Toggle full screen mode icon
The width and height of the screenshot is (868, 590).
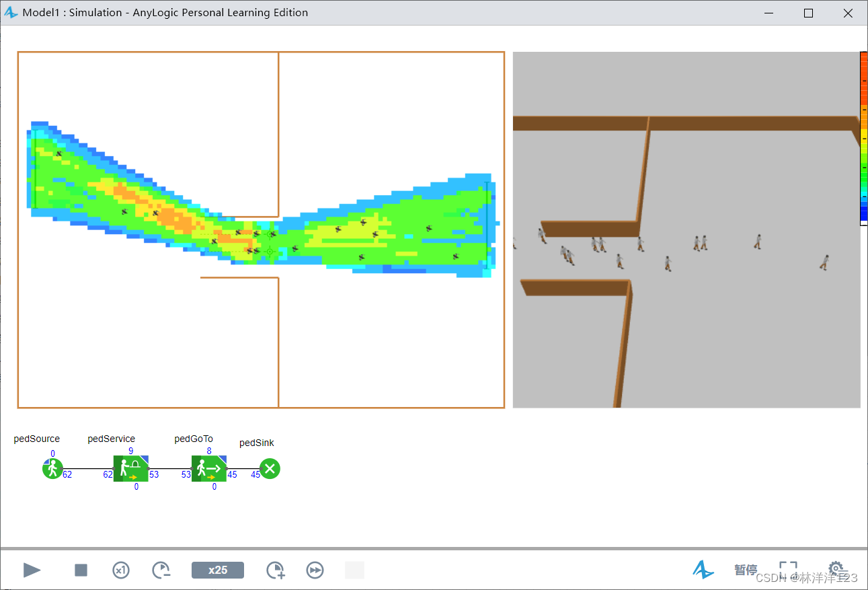tap(788, 569)
